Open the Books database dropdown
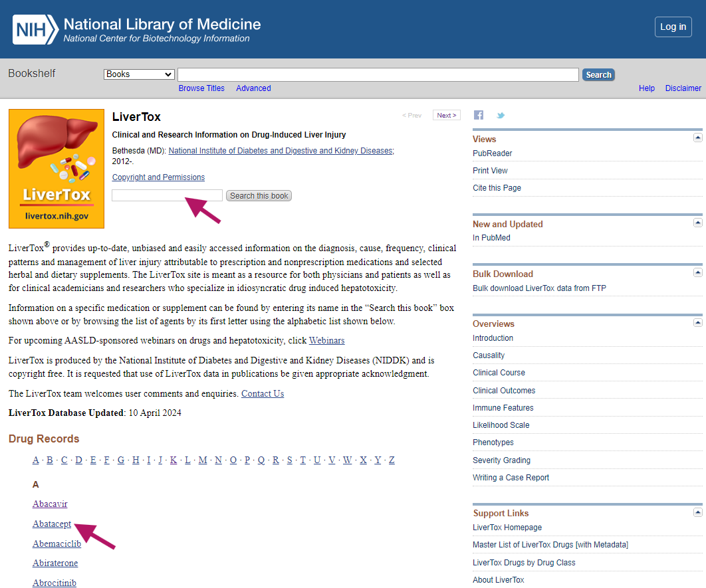706x588 pixels. pos(139,74)
